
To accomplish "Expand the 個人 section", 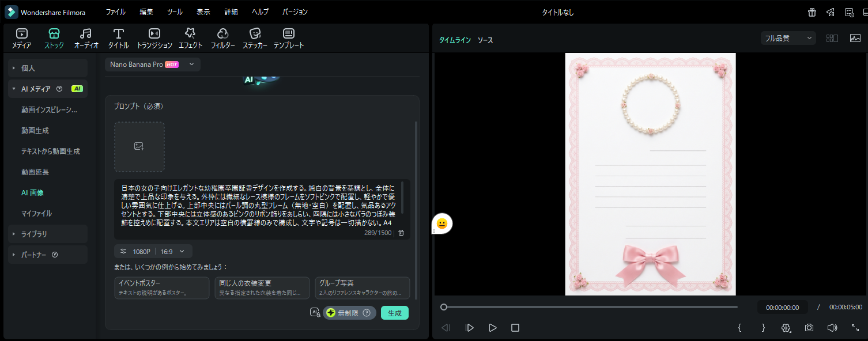I will tap(48, 68).
